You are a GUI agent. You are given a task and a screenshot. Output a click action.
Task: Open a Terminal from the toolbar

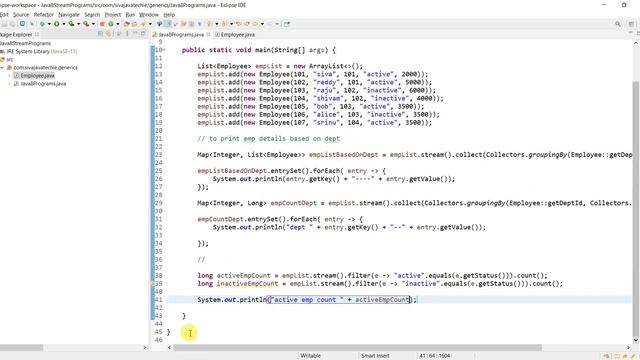[22, 24]
